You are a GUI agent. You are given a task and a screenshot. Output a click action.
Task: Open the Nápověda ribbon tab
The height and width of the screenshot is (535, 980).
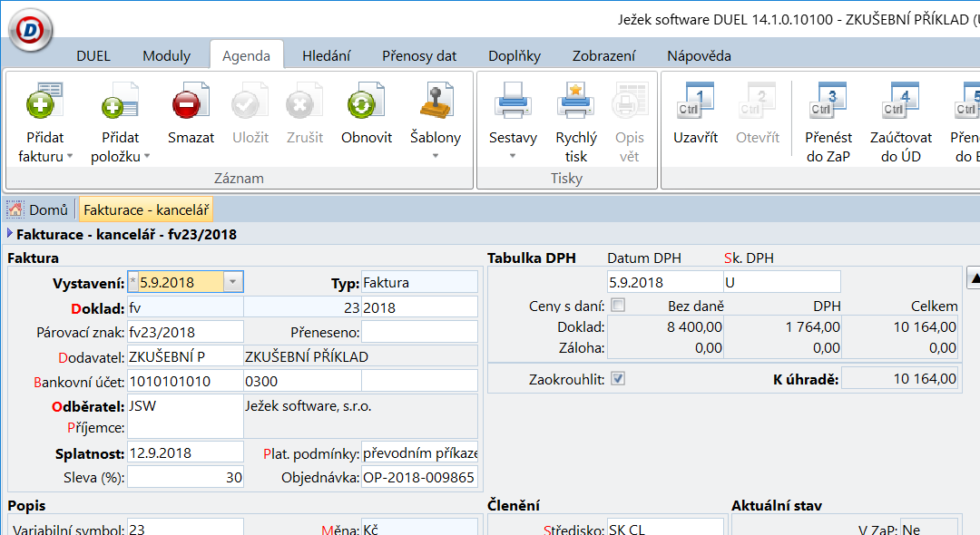pos(699,55)
